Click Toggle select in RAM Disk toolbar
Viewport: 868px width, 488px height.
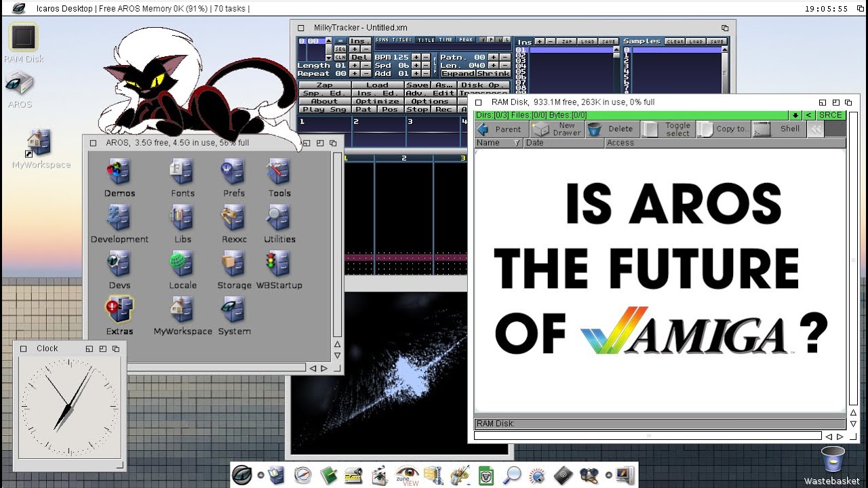tap(668, 129)
